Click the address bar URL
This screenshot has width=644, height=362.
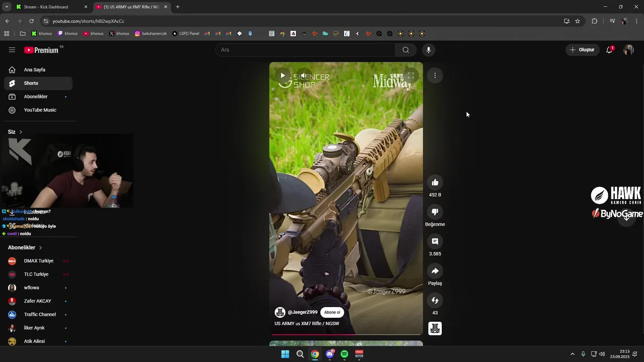[89, 21]
